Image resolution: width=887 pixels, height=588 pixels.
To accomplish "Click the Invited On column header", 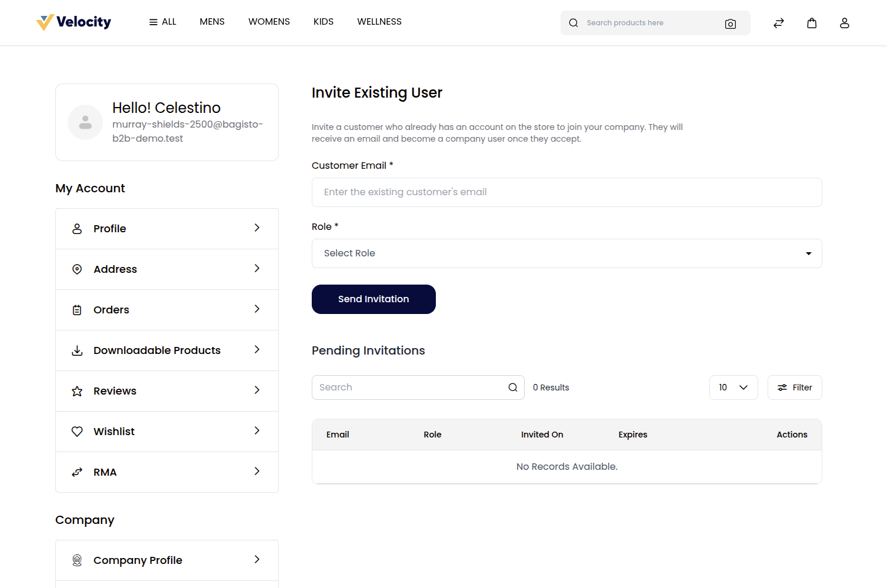I will click(x=542, y=435).
